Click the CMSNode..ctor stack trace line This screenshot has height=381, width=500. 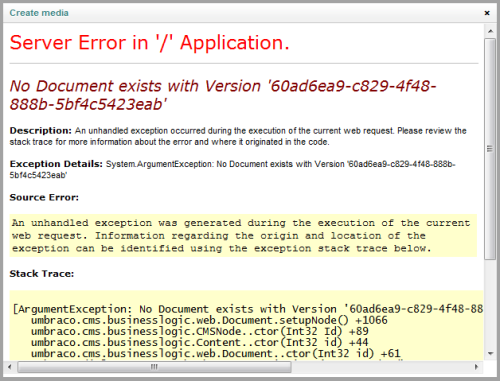point(200,331)
